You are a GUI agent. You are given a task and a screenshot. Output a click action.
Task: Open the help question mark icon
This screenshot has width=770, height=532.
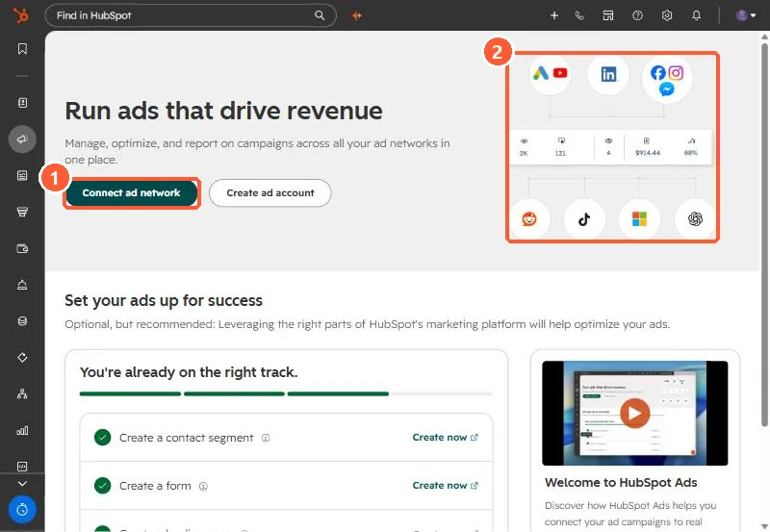click(x=637, y=15)
